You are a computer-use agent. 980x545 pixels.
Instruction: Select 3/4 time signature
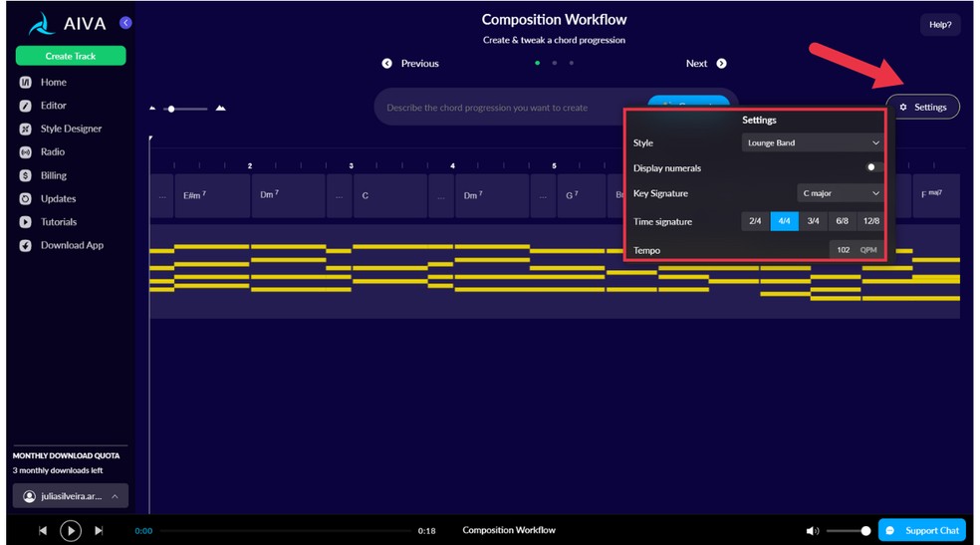[x=813, y=221]
